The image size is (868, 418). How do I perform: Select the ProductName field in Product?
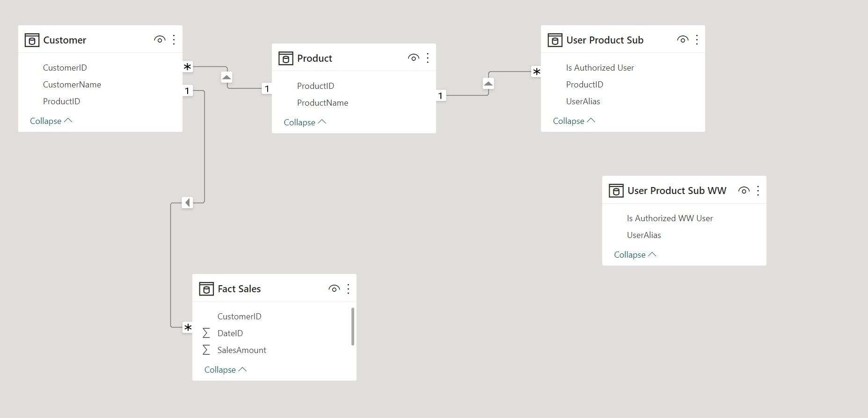point(322,103)
